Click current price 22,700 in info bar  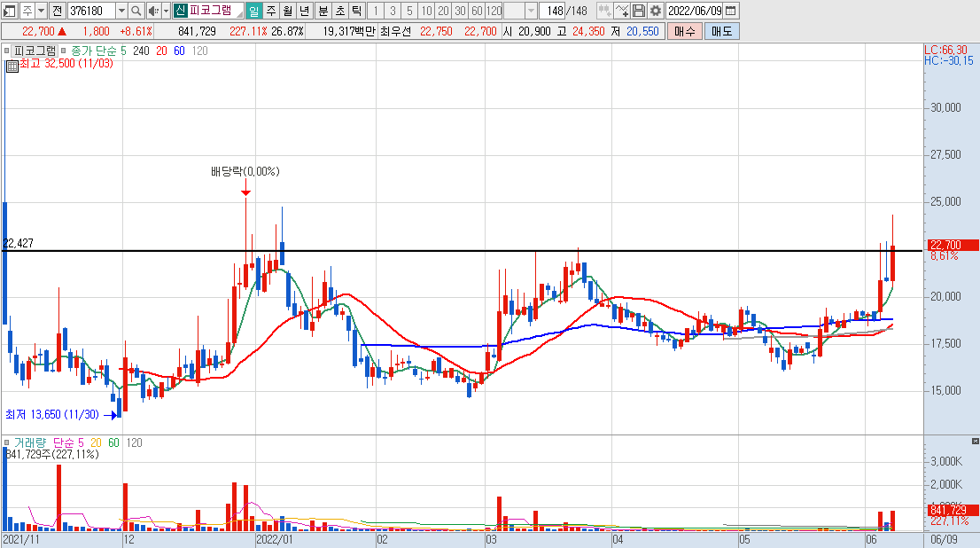(38, 31)
